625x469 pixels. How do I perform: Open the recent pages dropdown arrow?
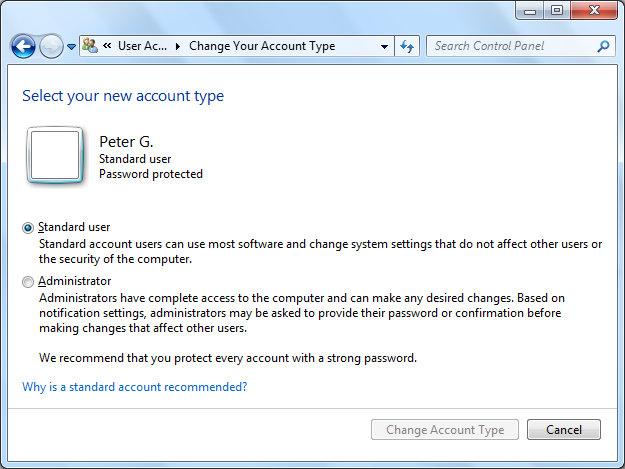pyautogui.click(x=71, y=47)
